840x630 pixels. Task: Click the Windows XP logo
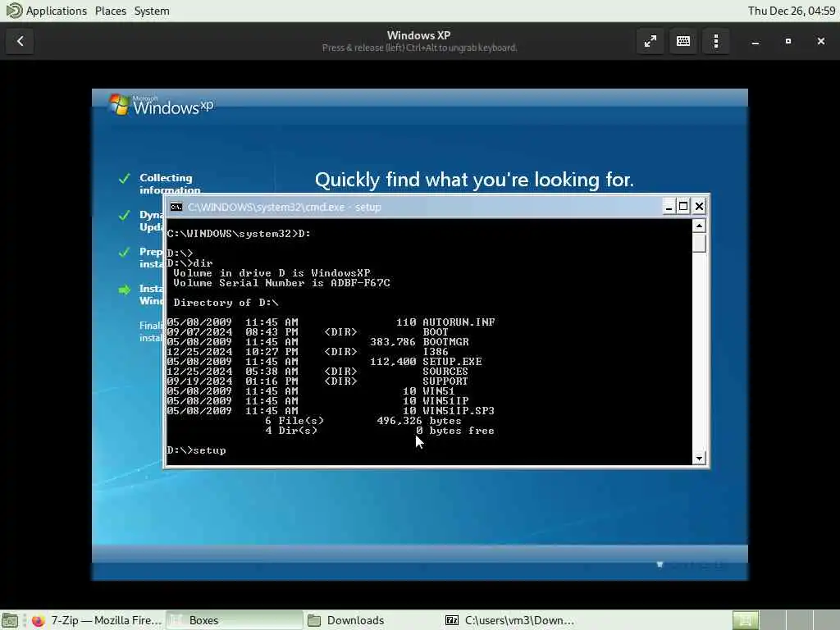pyautogui.click(x=161, y=104)
